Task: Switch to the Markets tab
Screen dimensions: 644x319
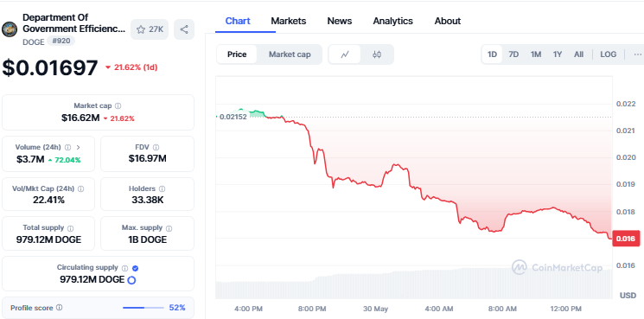Action: [x=289, y=21]
